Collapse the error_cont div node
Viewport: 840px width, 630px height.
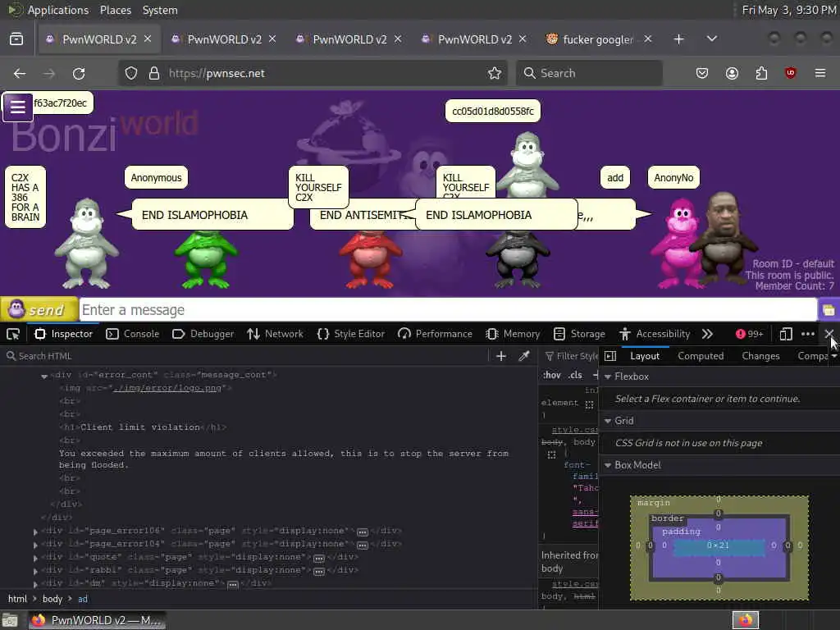(44, 376)
